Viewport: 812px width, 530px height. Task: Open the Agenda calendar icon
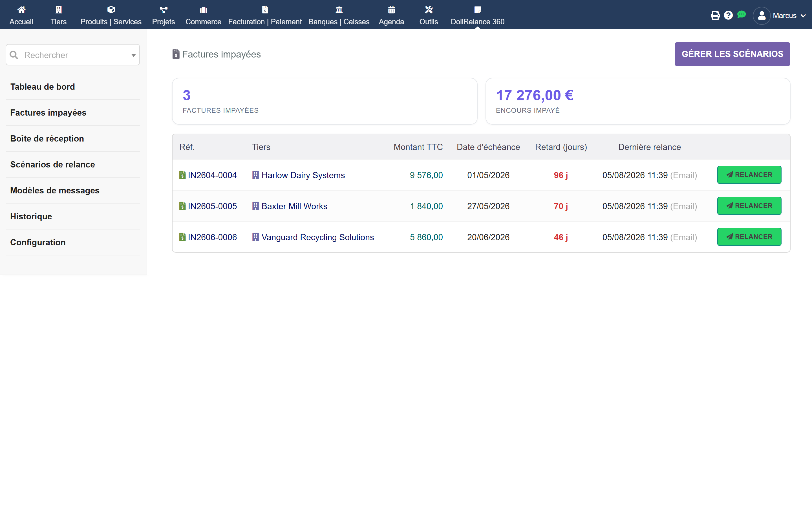[391, 10]
